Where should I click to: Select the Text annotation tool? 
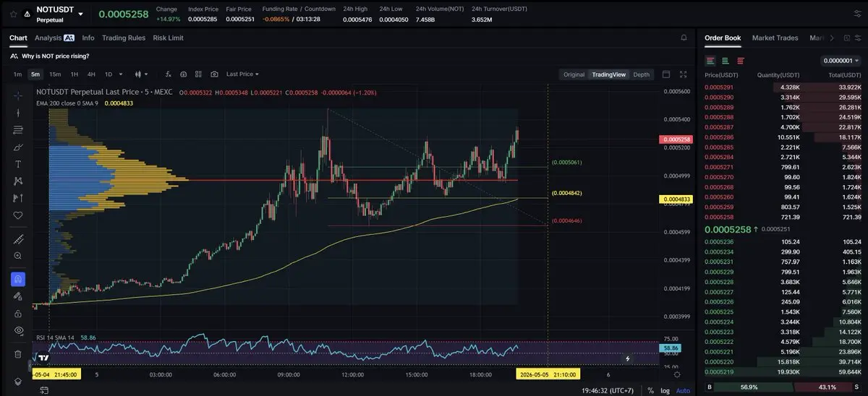pyautogui.click(x=18, y=164)
